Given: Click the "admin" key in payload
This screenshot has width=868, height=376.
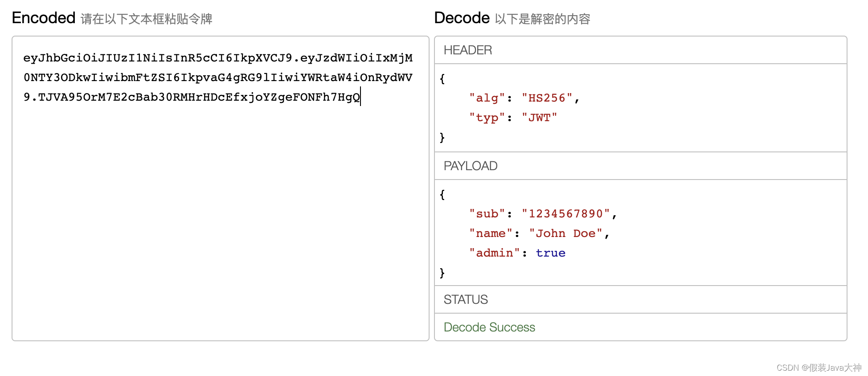Looking at the screenshot, I should click(494, 253).
